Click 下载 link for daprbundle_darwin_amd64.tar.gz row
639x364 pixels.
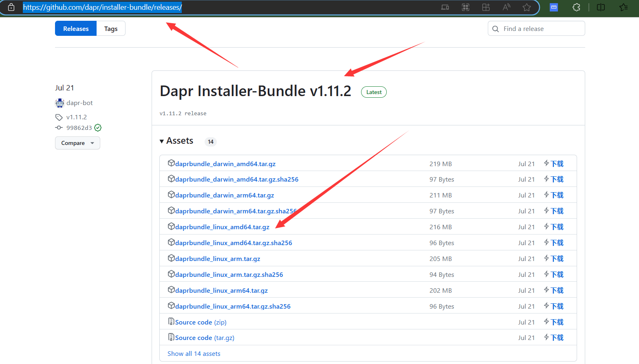(557, 164)
